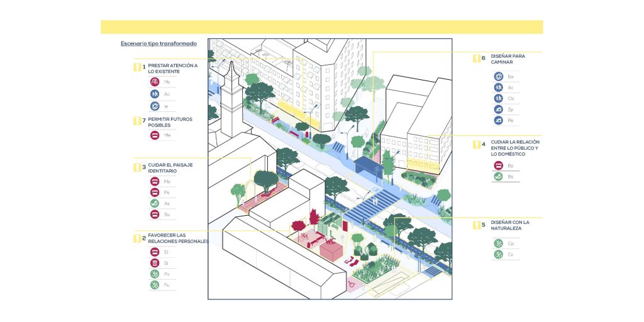Click the red Bi bin icon
The width and height of the screenshot is (644, 322).
tap(155, 263)
